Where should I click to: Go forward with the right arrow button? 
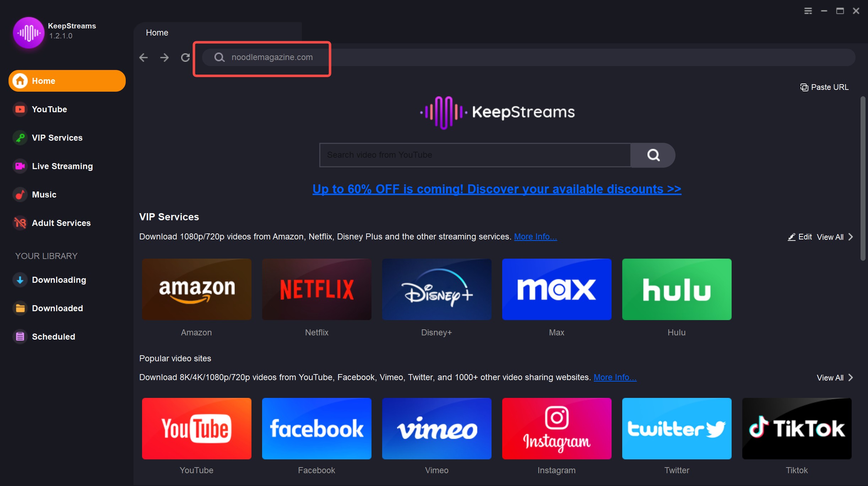pyautogui.click(x=164, y=57)
